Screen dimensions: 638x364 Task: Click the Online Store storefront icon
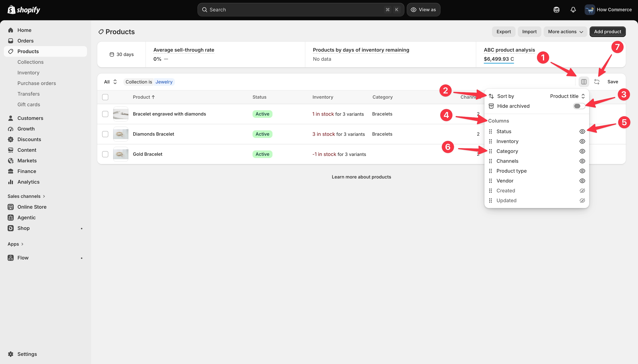pyautogui.click(x=10, y=207)
